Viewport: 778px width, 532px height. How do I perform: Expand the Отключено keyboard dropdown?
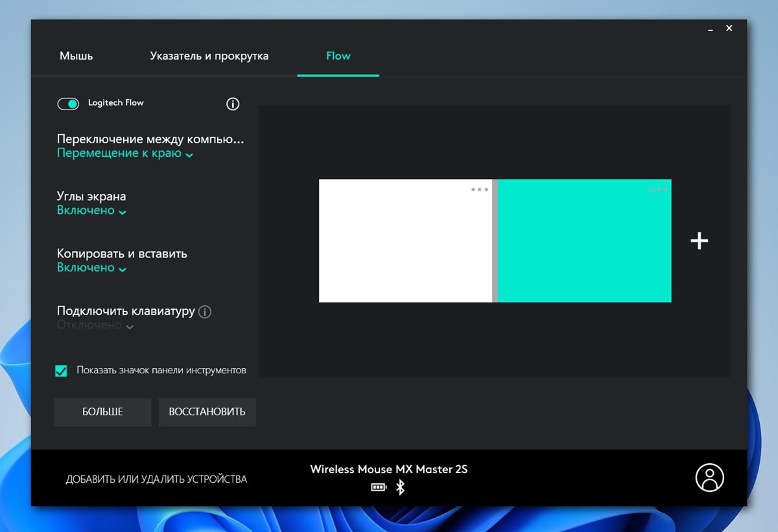coord(95,325)
